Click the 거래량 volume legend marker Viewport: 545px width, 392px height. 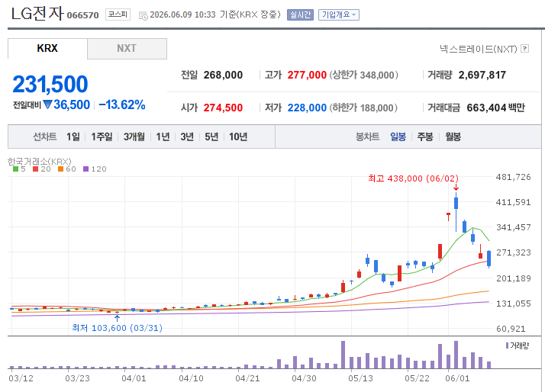pos(507,345)
